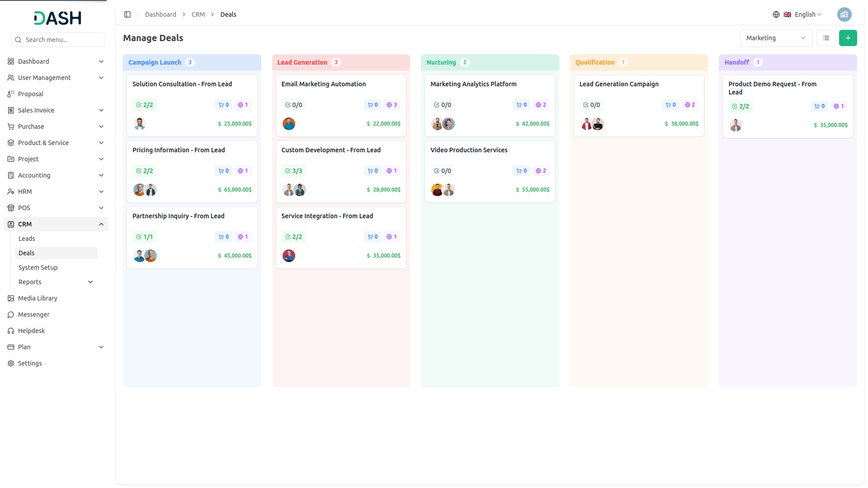Open Email Marketing Automation deal

323,84
